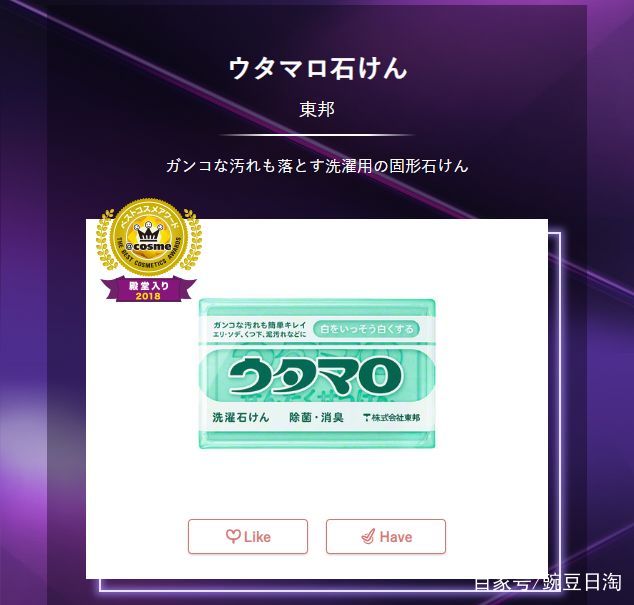Click the checkmark icon beside Have

tap(368, 536)
